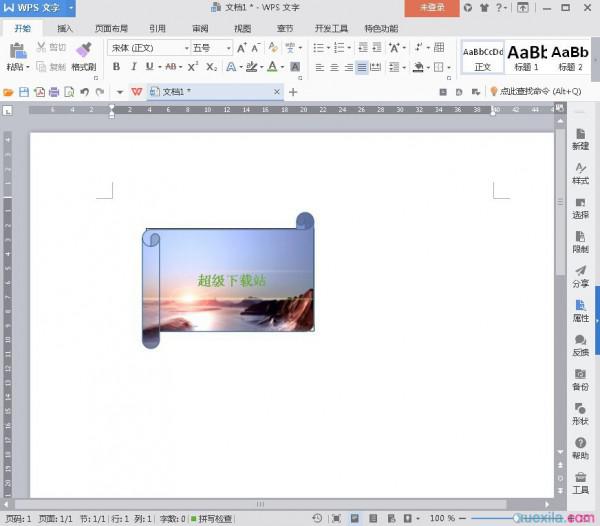600x526 pixels.
Task: Open the WPS 文字 application menu dropdown arrow
Action: click(x=72, y=7)
